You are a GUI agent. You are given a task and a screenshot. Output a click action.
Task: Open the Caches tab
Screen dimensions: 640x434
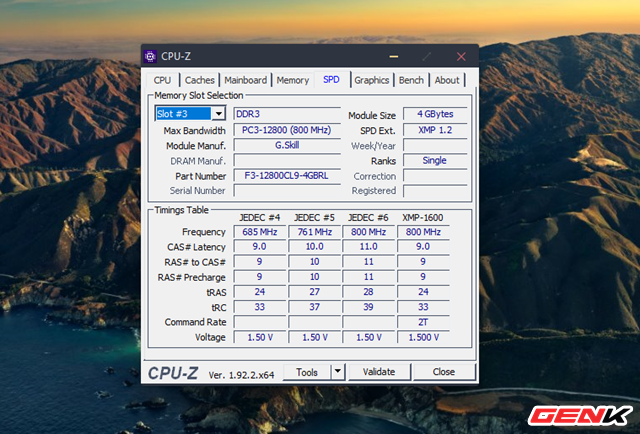click(199, 80)
